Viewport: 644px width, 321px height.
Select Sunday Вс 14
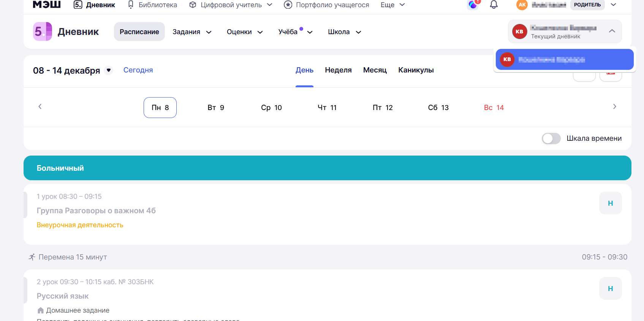[494, 108]
